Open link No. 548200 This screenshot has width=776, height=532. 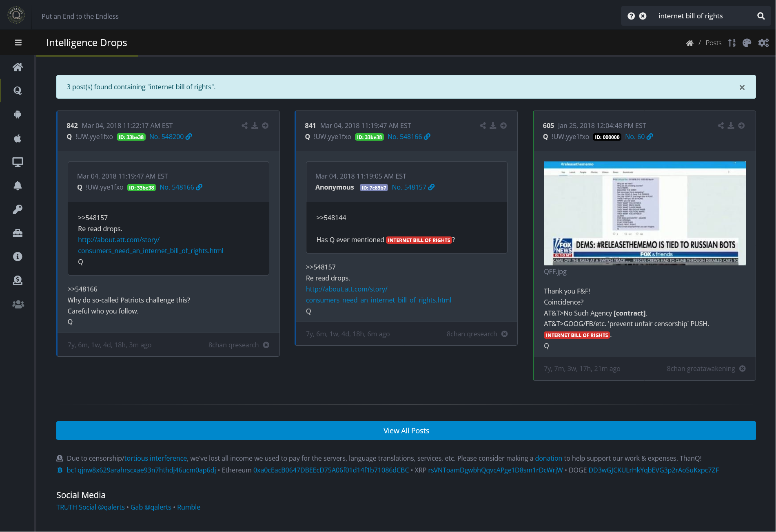point(171,137)
